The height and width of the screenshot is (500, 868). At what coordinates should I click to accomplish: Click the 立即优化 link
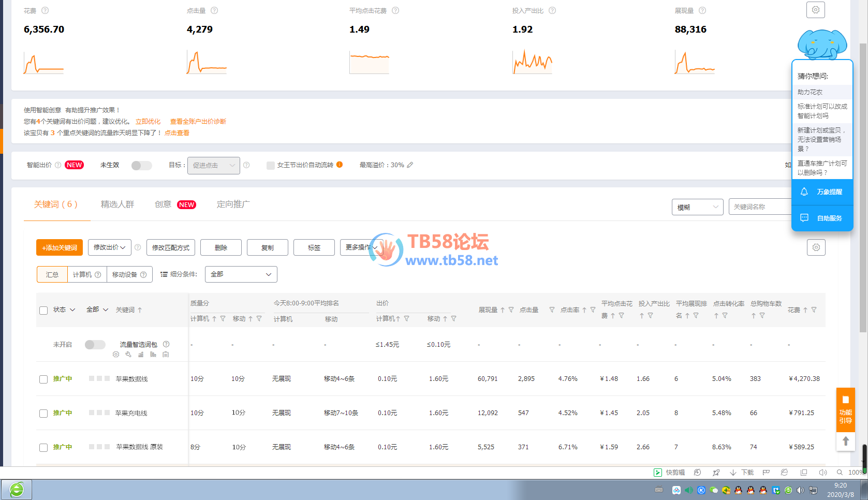pyautogui.click(x=148, y=122)
